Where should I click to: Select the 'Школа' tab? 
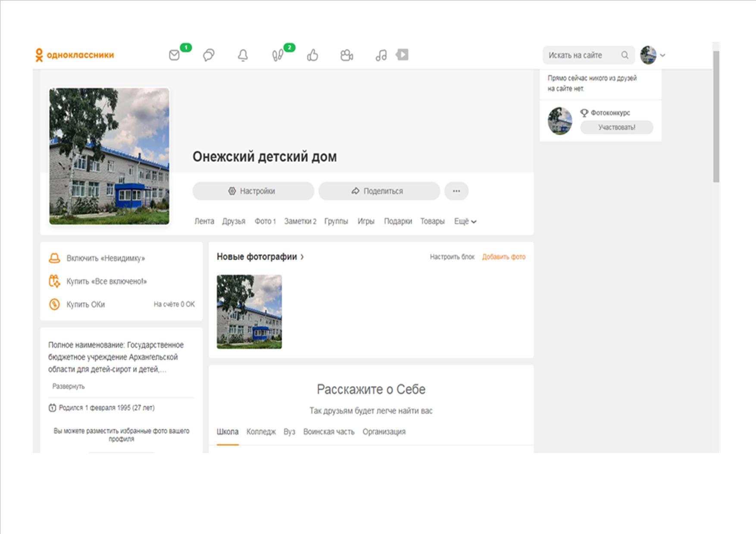click(228, 432)
